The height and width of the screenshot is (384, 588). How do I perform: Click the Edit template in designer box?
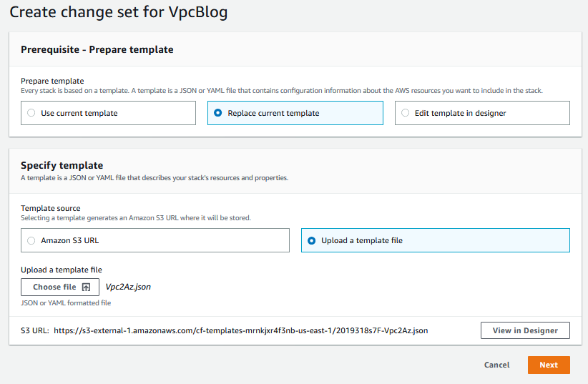click(x=482, y=113)
